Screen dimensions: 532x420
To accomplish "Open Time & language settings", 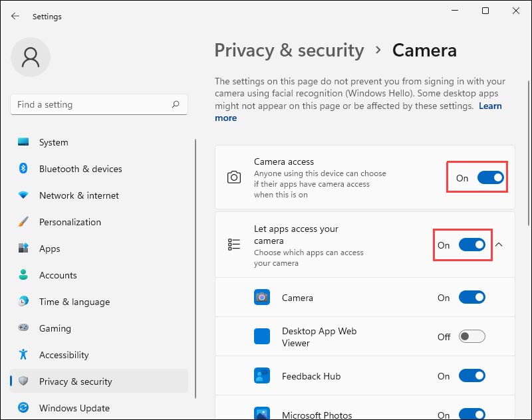I will tap(98, 301).
